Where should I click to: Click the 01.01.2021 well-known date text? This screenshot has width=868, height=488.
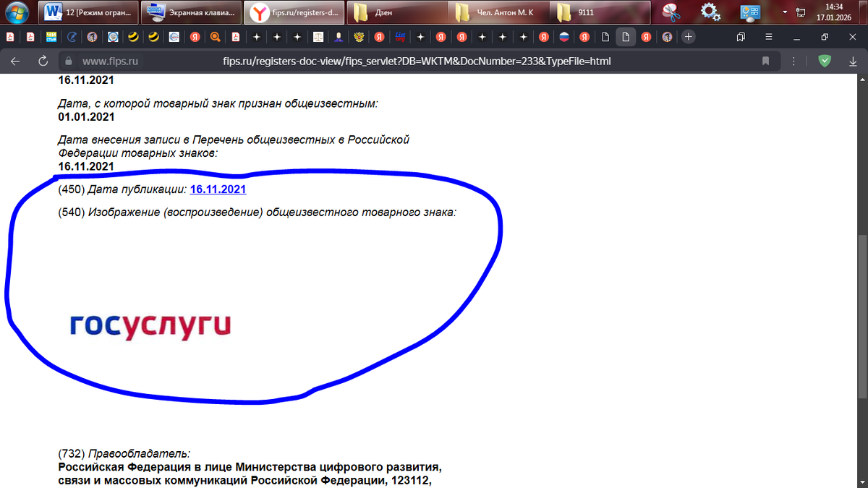86,117
